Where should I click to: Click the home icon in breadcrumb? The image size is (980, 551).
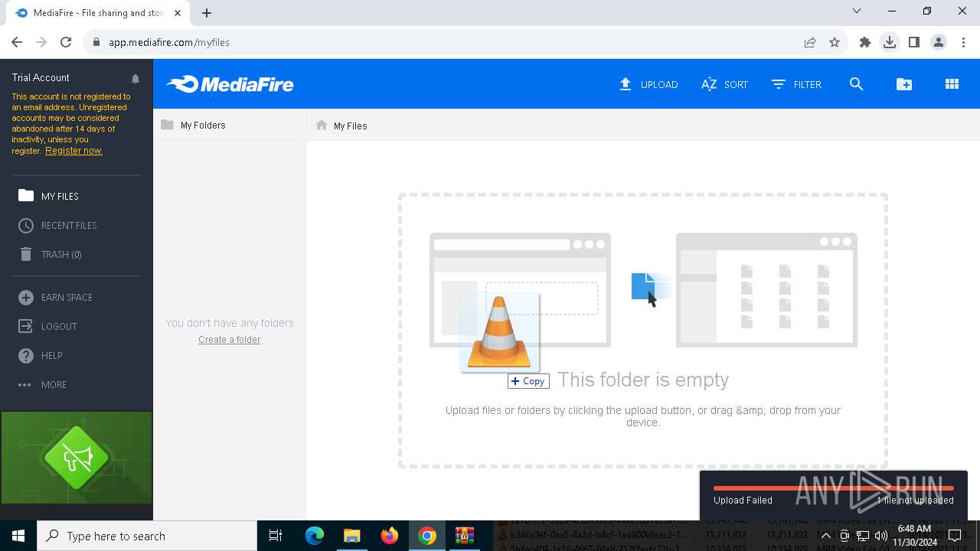pyautogui.click(x=322, y=125)
